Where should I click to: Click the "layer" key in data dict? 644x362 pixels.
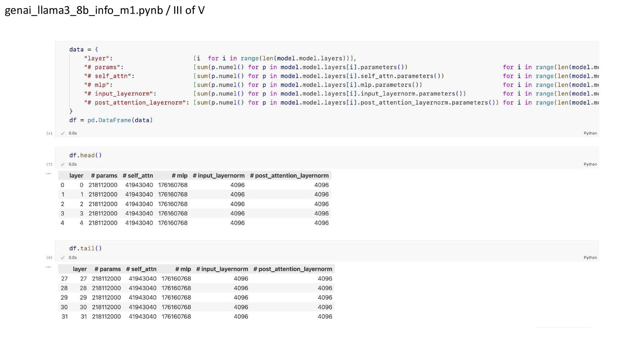click(98, 58)
